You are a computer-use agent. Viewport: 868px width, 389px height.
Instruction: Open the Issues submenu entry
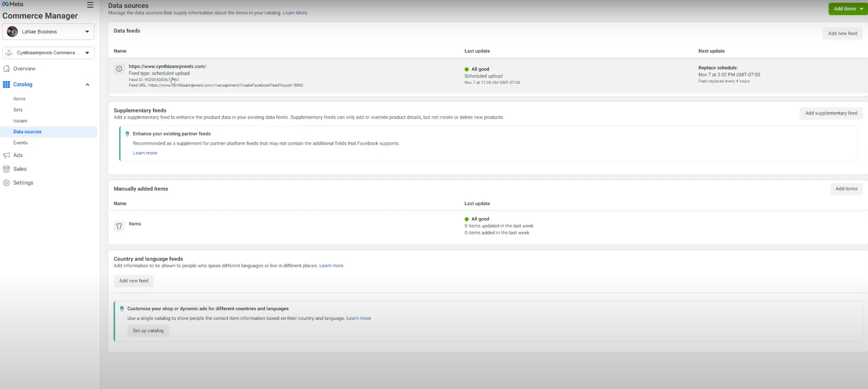click(20, 121)
